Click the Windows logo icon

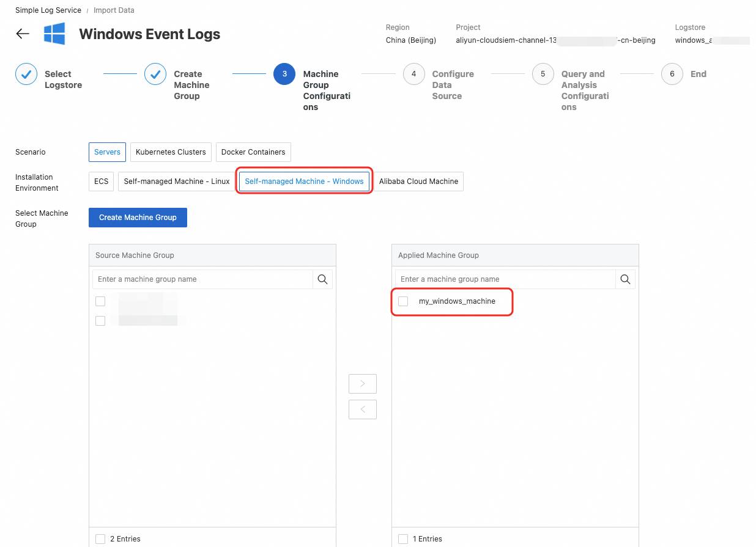point(54,34)
